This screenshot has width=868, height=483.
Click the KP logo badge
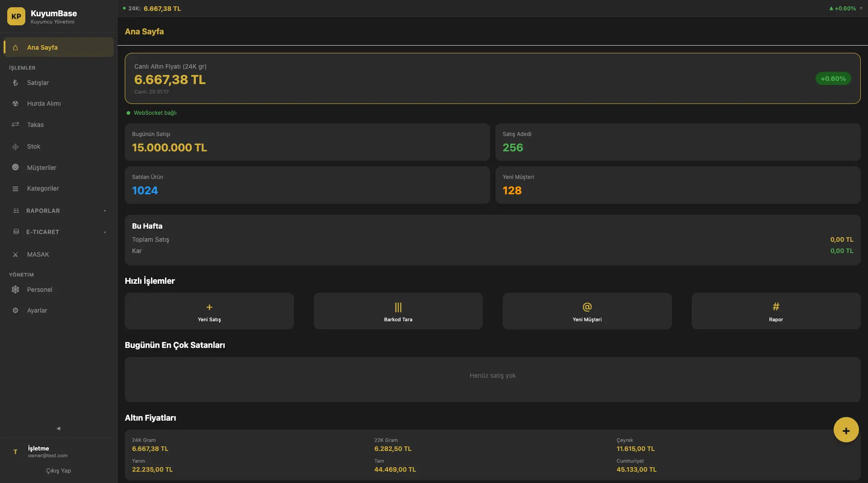point(16,16)
